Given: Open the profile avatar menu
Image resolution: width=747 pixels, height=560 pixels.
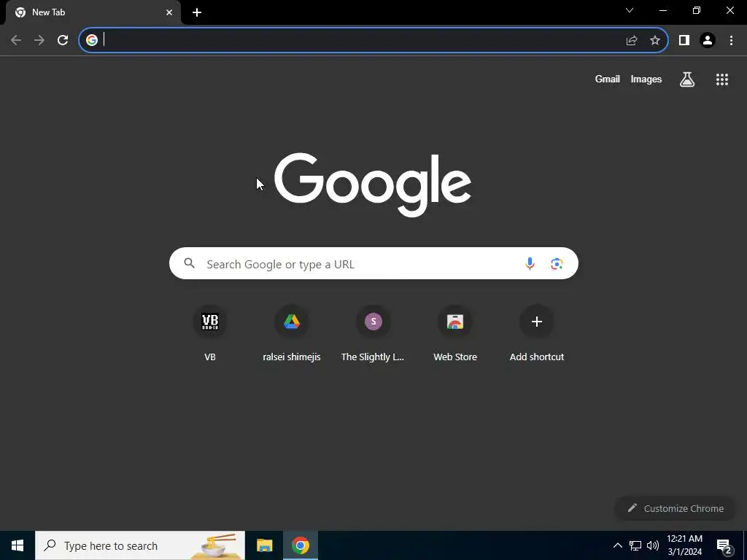Looking at the screenshot, I should click(x=708, y=40).
